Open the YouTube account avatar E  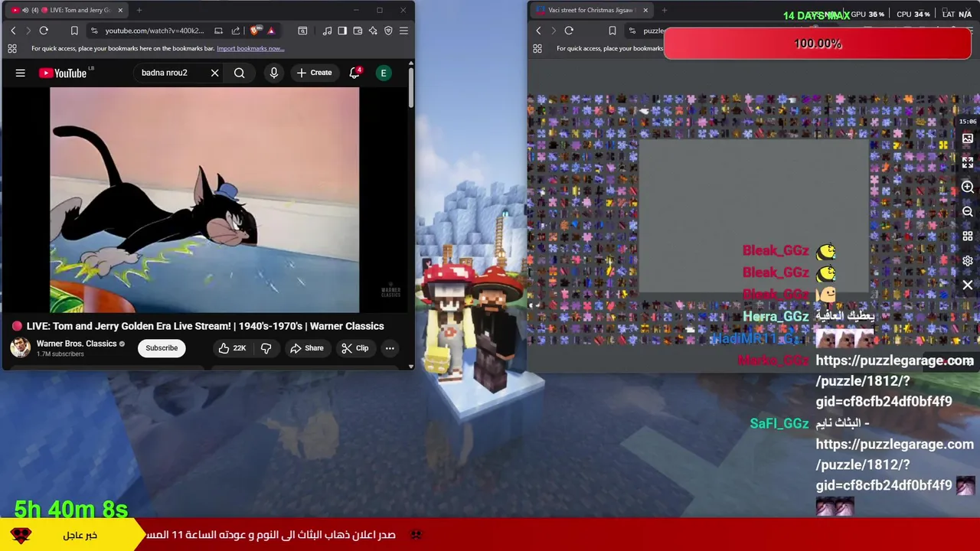pyautogui.click(x=384, y=73)
